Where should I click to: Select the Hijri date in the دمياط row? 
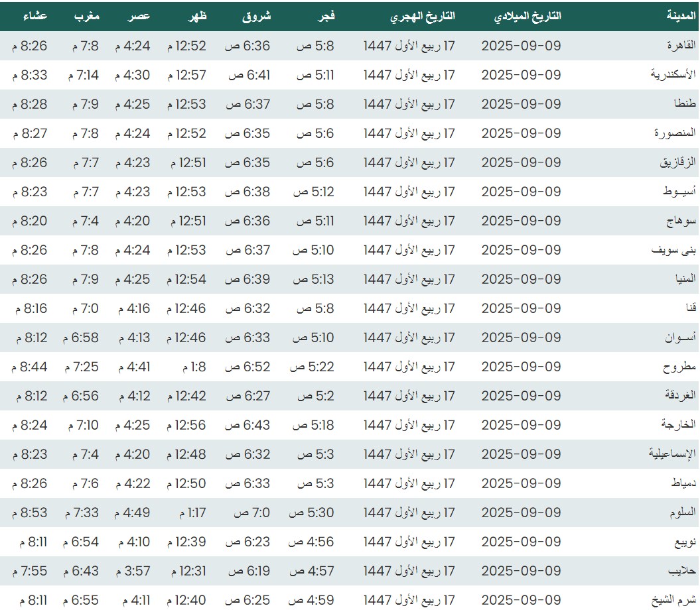(x=409, y=483)
